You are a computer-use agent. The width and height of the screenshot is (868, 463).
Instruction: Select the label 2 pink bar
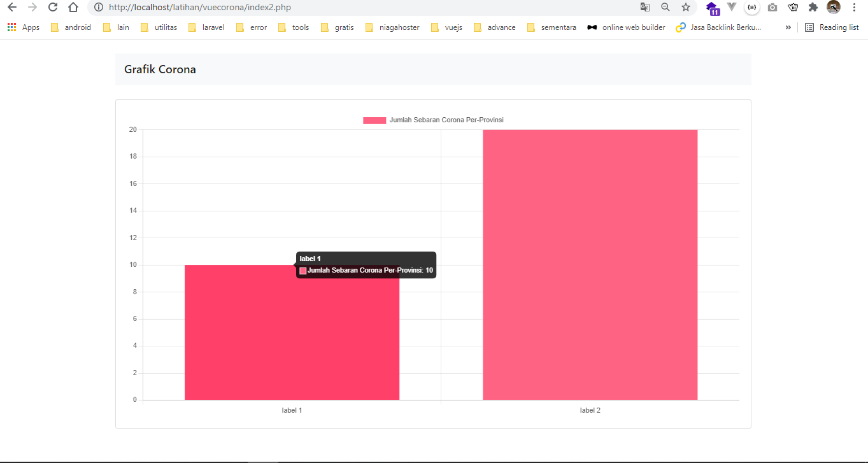590,264
